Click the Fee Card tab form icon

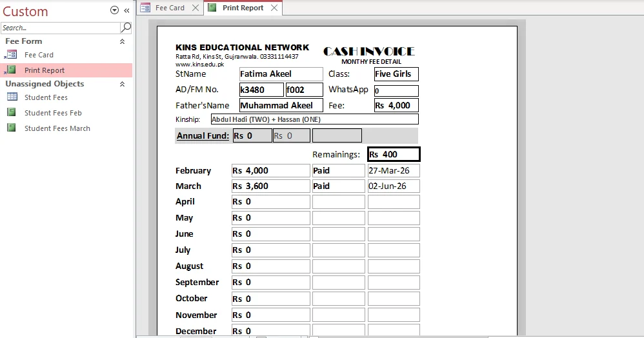click(145, 7)
